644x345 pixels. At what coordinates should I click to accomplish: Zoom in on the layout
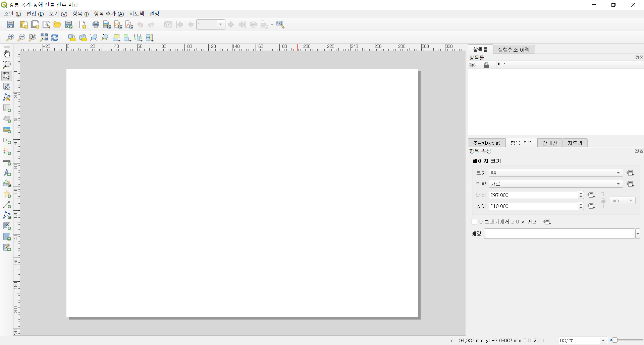[10, 38]
